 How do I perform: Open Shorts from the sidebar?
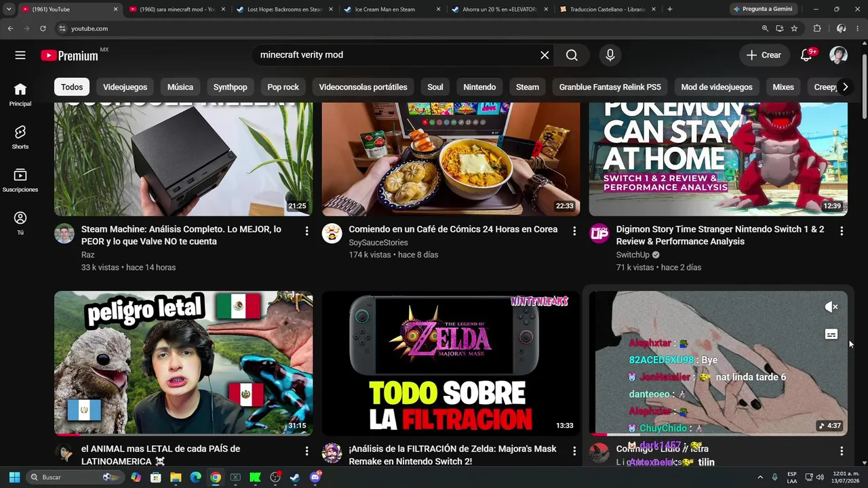pyautogui.click(x=20, y=137)
